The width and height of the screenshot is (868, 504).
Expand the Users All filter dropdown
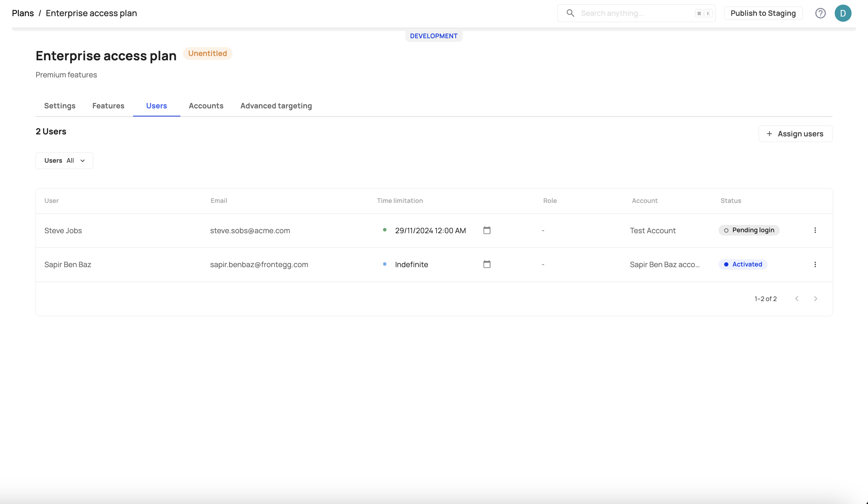65,160
